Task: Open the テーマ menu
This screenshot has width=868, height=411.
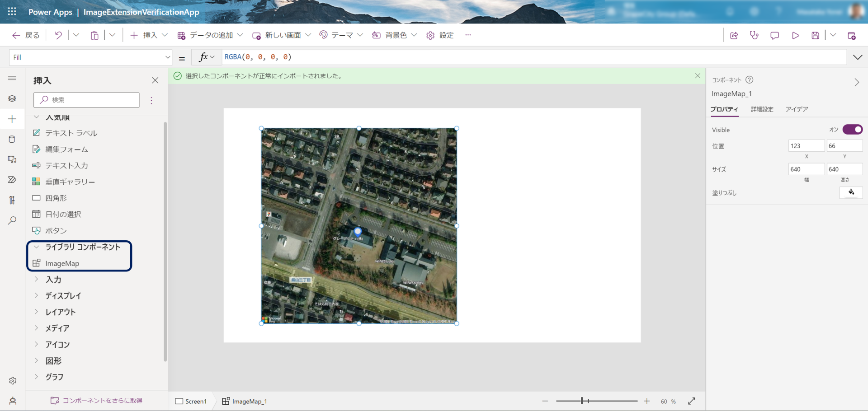Action: tap(341, 35)
